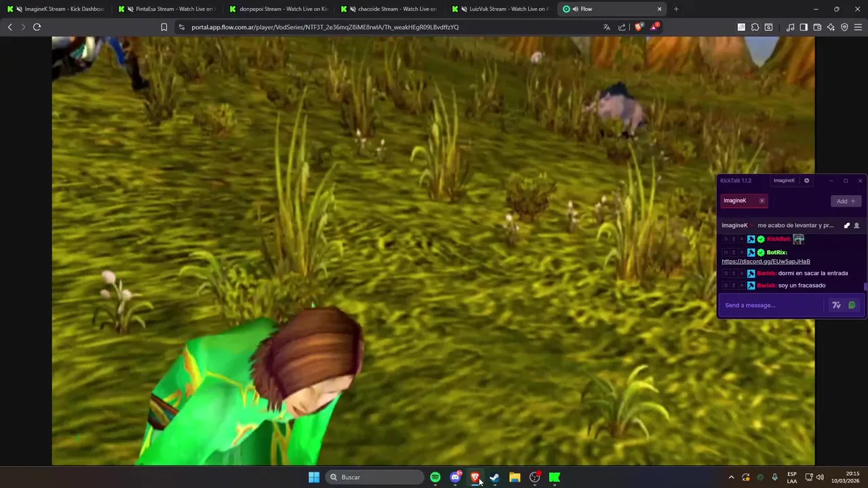Viewport: 868px width, 488px height.
Task: Open the 7TV emote picker icon
Action: point(836,305)
